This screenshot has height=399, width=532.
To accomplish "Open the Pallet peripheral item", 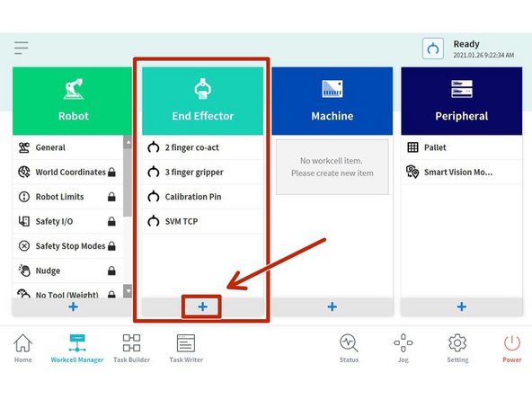I will (461, 147).
